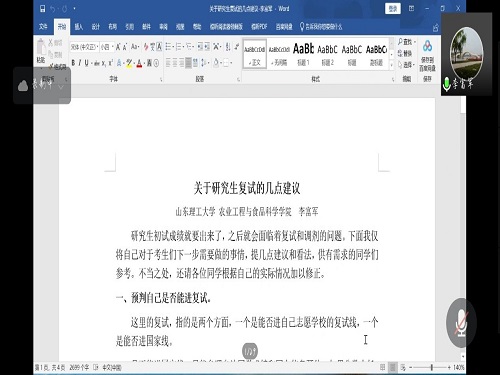Expand the Styles gallery more arrow

point(392,65)
